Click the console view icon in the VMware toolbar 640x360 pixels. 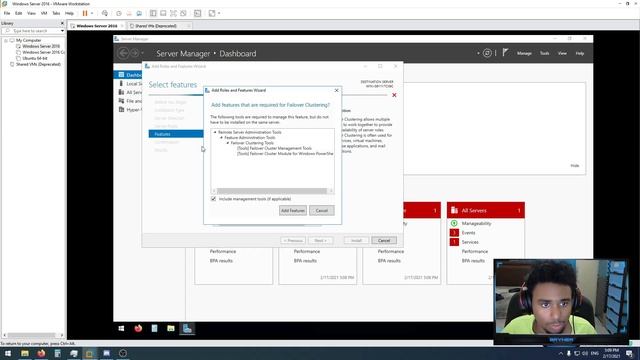pos(198,13)
